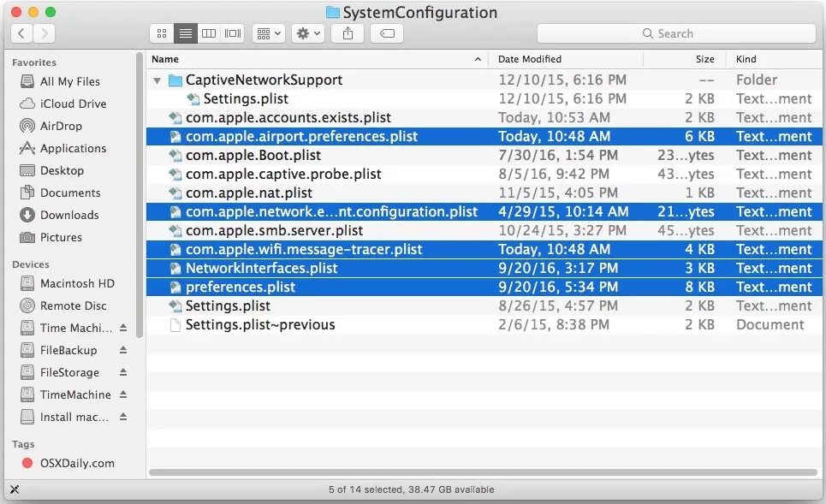Open AirDrop in sidebar
826x504 pixels.
pos(61,126)
